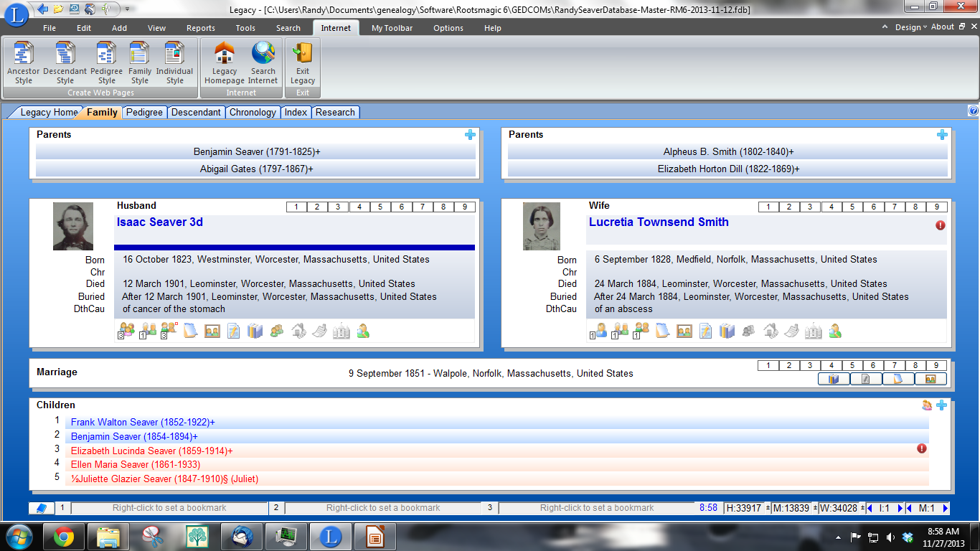This screenshot has height=551, width=980.
Task: Launch Search Internet tool
Action: (263, 63)
